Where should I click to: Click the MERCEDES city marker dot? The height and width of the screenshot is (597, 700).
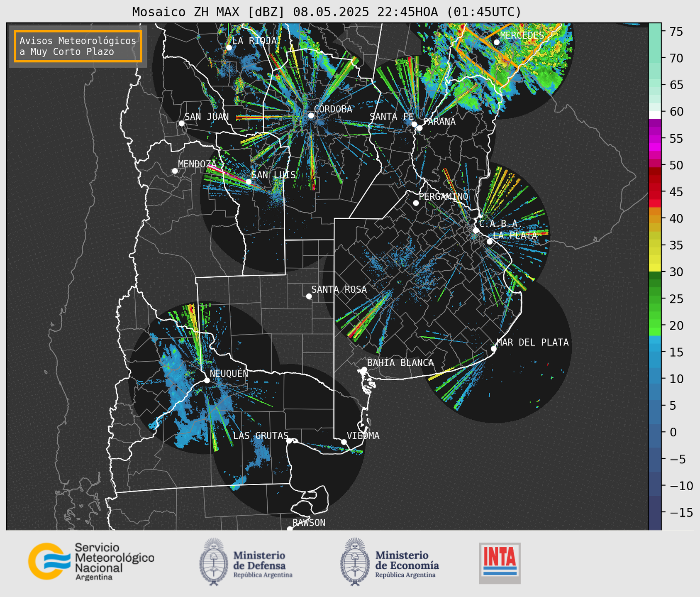(496, 42)
